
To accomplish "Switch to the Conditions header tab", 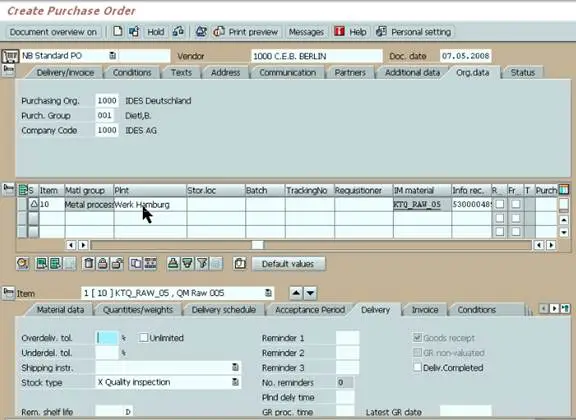I will [132, 72].
